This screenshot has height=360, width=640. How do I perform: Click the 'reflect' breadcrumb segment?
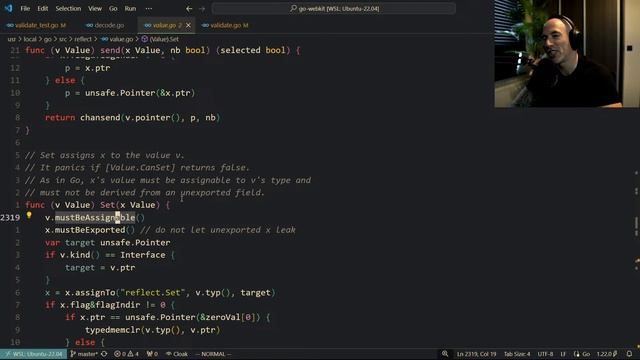pos(83,39)
